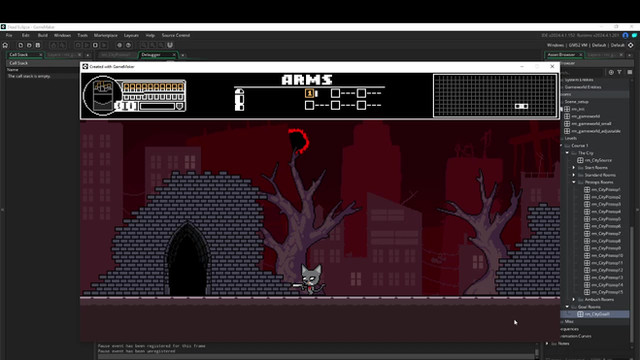This screenshot has height=360, width=640.
Task: Click the New Project toolbar icon
Action: click(20, 45)
